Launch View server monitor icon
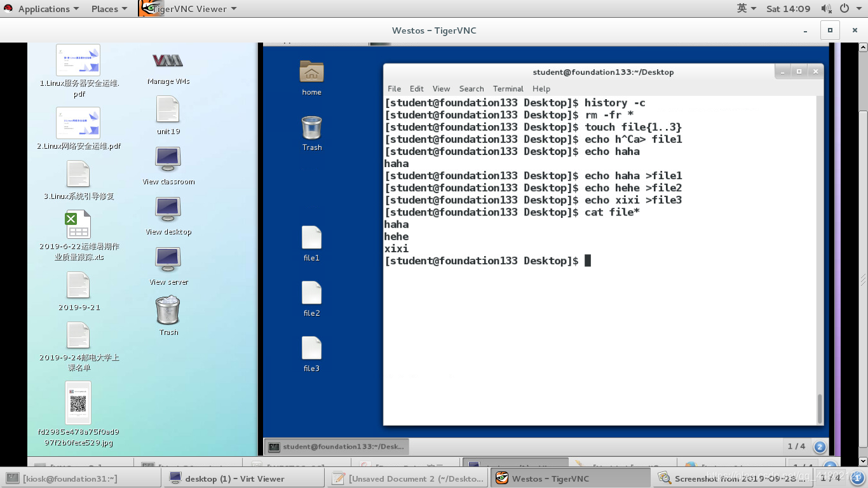 pos(168,260)
